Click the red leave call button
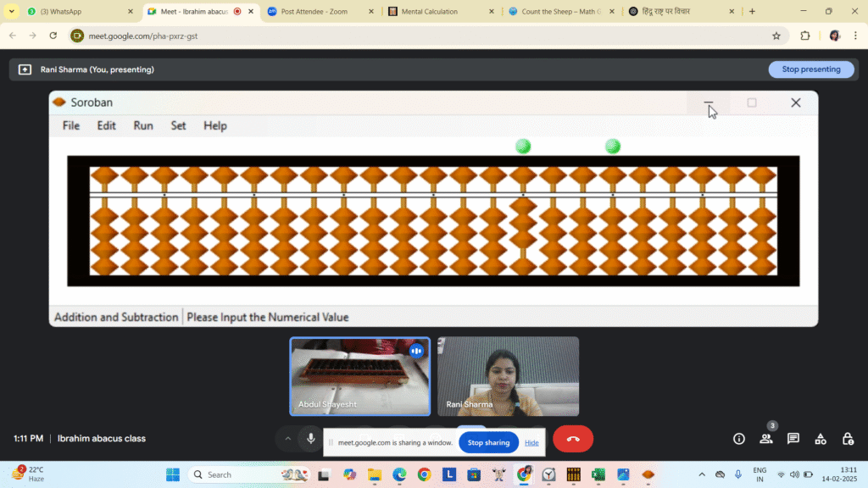This screenshot has width=868, height=488. [573, 439]
